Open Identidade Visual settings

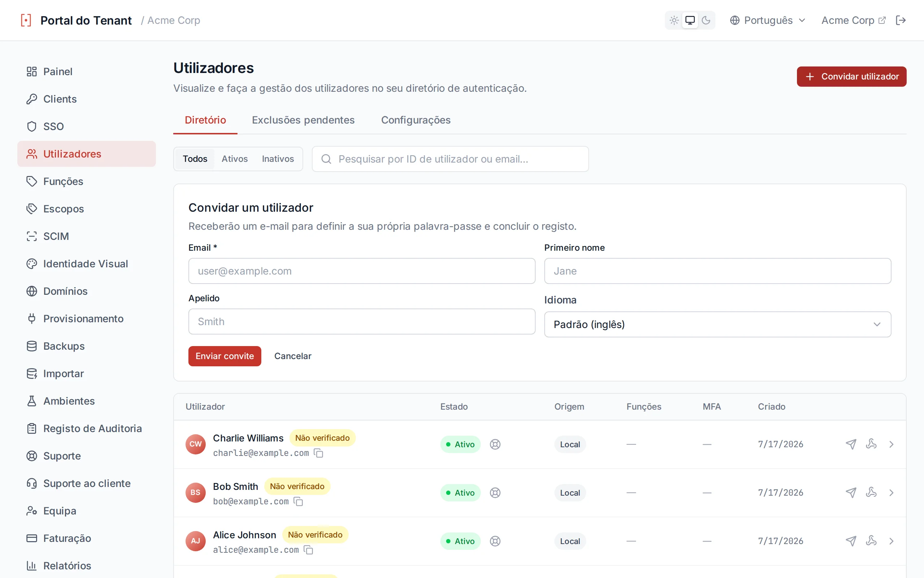(x=87, y=264)
